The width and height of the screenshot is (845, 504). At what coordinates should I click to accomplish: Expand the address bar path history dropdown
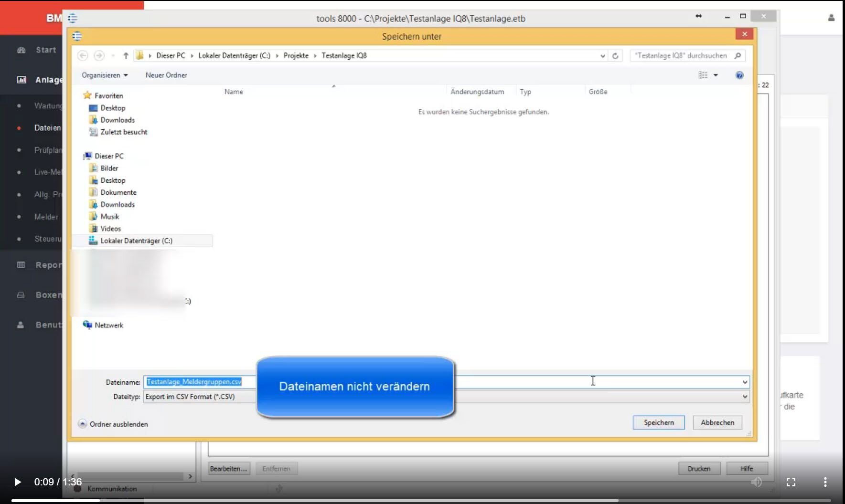pos(602,56)
